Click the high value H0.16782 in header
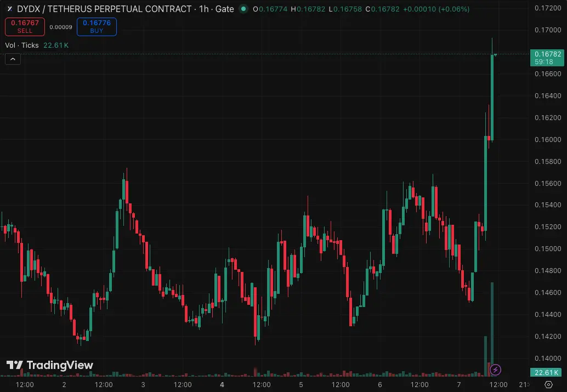This screenshot has height=392, width=567. pyautogui.click(x=308, y=9)
